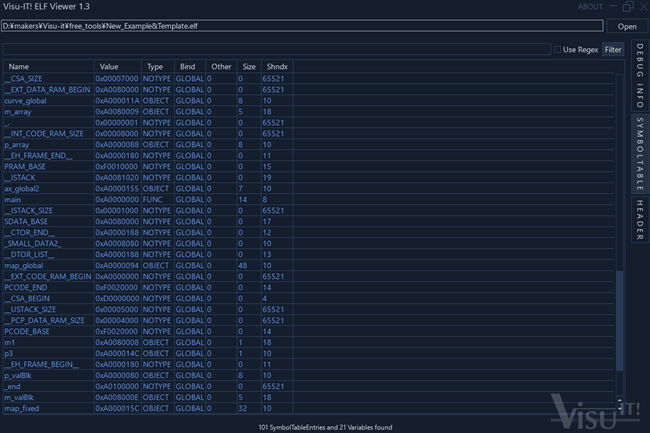Viewport: 650px width, 433px height.
Task: Switch to the HEADER side tab
Action: 640,220
